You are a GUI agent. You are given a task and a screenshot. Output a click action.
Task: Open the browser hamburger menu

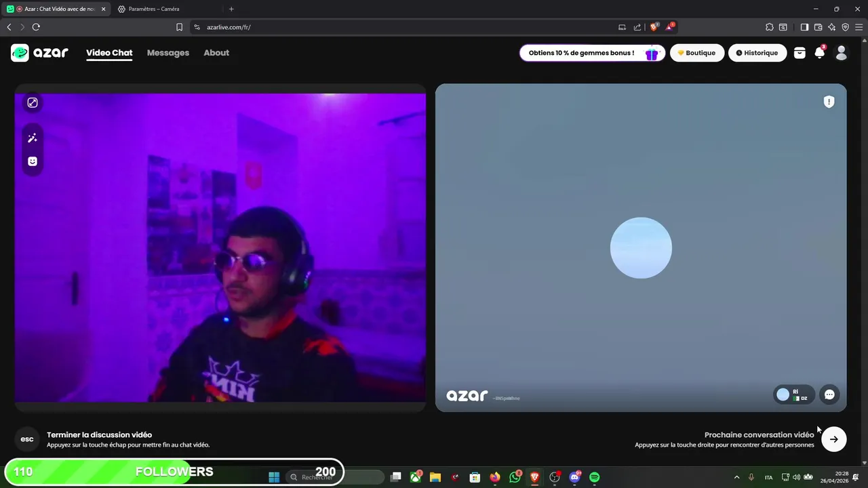tap(859, 27)
